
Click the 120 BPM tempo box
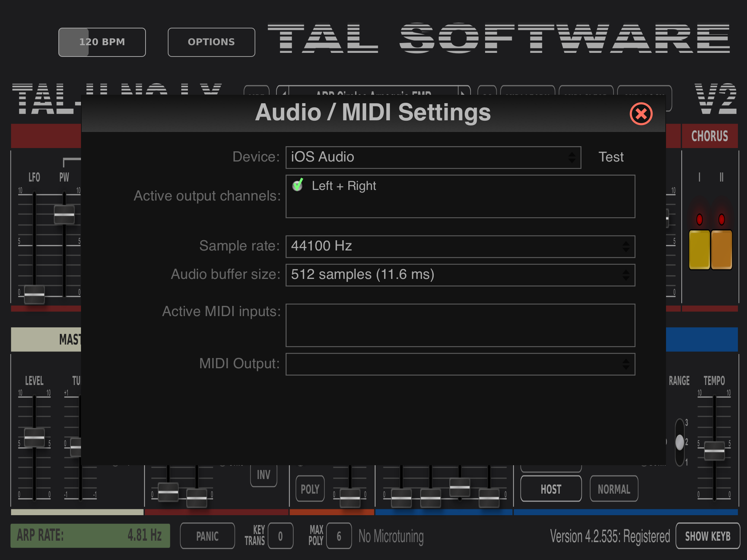102,42
